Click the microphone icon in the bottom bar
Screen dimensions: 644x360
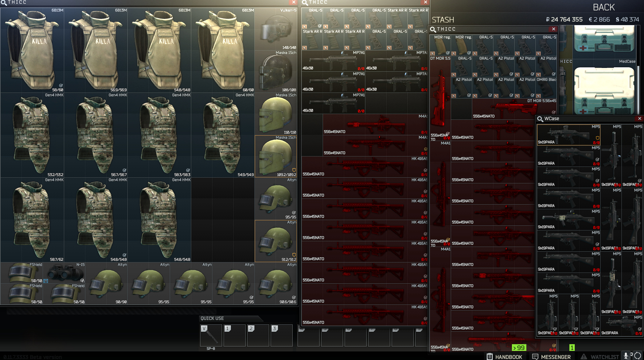coord(626,356)
